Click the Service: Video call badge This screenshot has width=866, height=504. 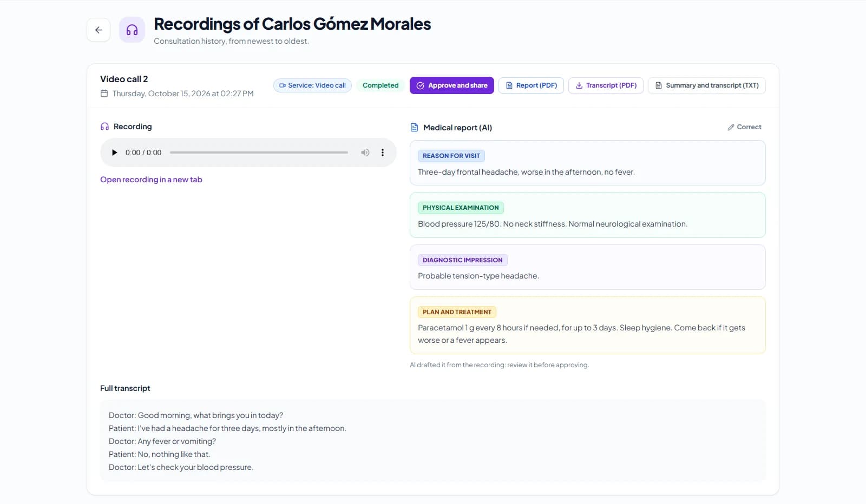[312, 85]
